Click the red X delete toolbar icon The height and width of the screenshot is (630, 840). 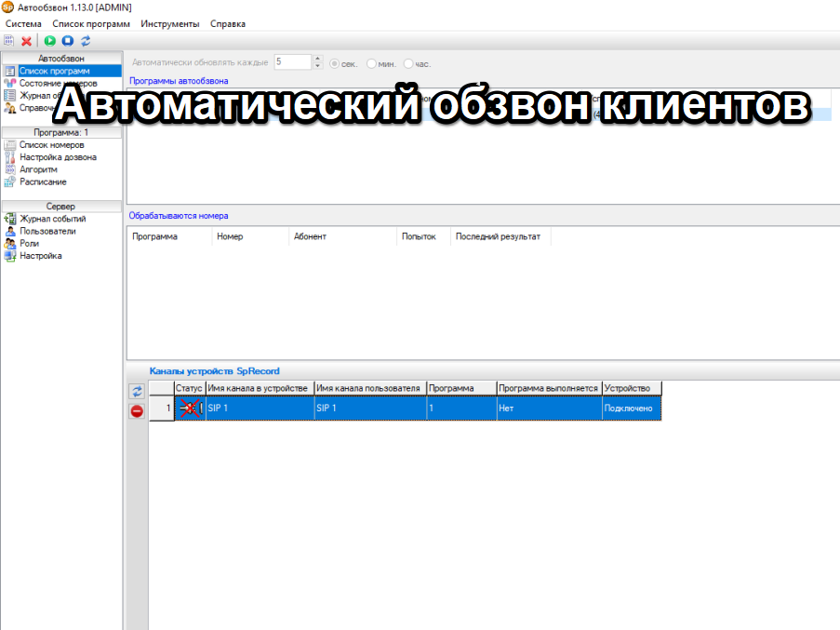tap(26, 41)
